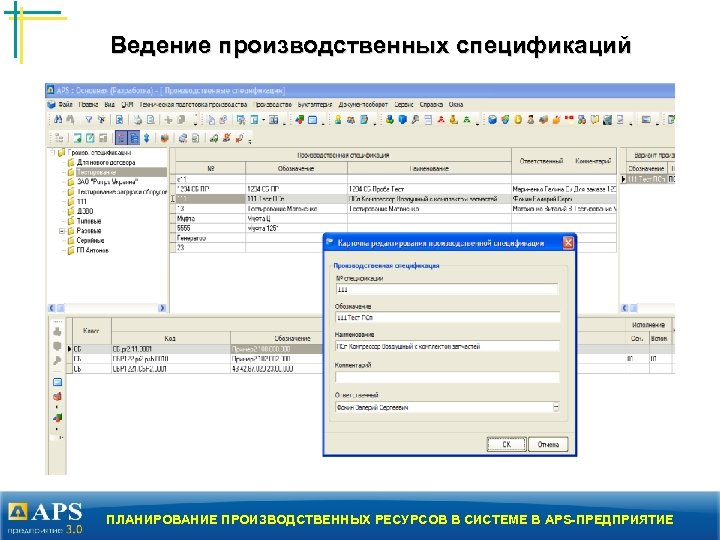Click the 'Код' column header in lower table
720x540 pixels.
click(x=170, y=338)
